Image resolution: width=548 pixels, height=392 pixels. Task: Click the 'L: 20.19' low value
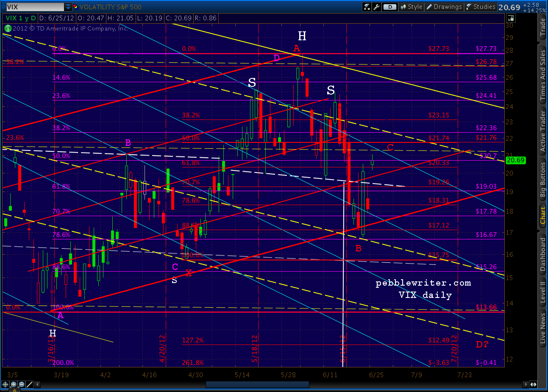150,18
